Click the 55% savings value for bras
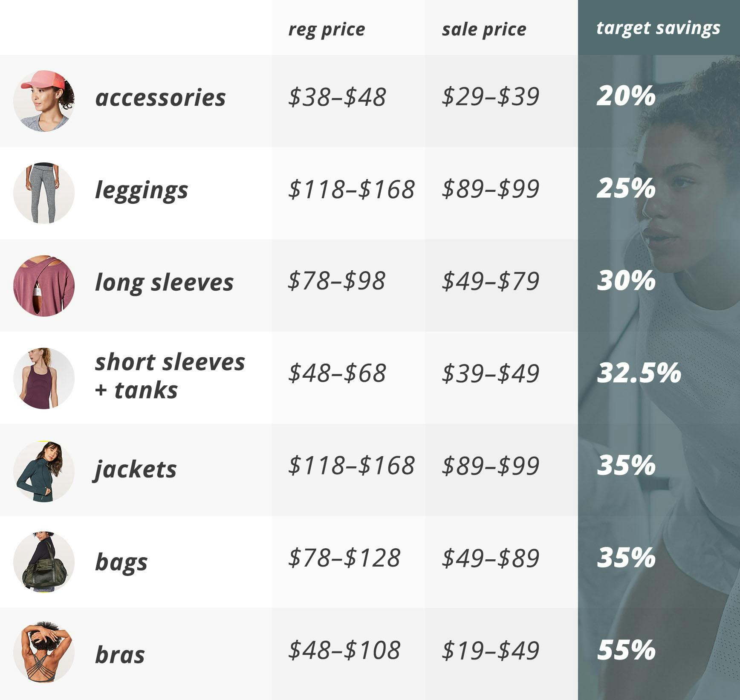This screenshot has height=700, width=740. point(626,650)
